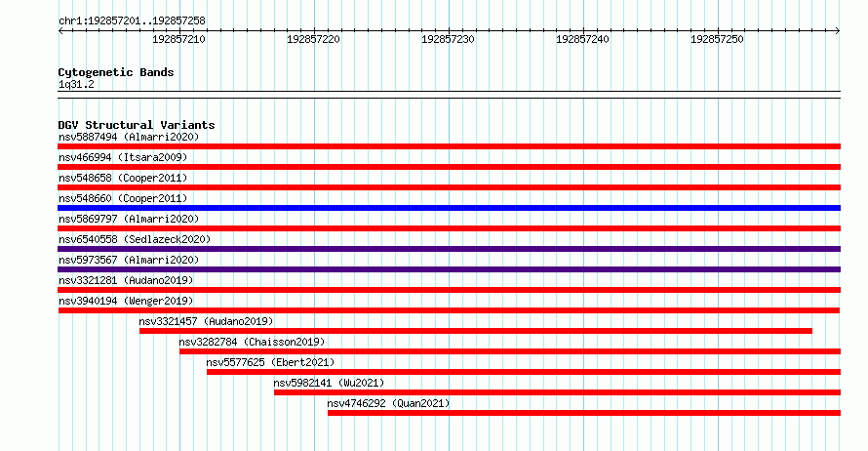
Task: Click the nsv3940194 (Wenger2019) label
Action: (x=126, y=301)
